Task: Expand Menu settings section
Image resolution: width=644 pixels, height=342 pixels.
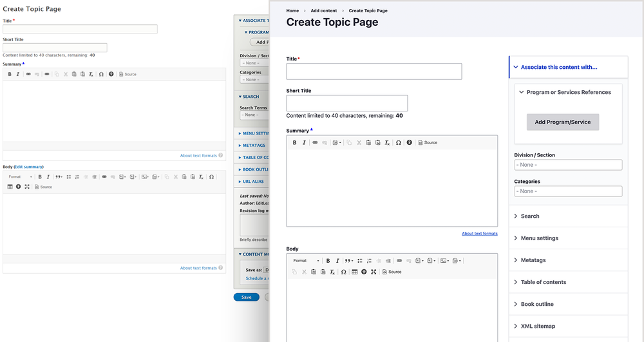Action: pyautogui.click(x=569, y=238)
